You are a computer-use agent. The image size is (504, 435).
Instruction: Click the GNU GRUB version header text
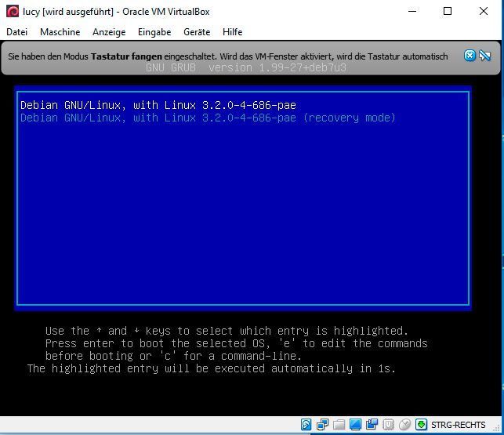(246, 68)
